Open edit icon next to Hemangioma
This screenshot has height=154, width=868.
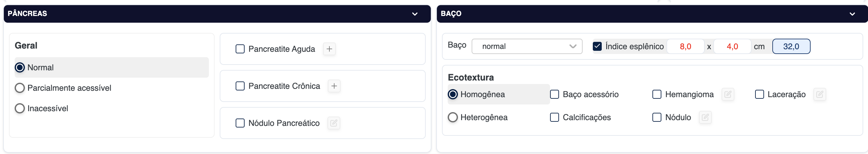point(728,95)
